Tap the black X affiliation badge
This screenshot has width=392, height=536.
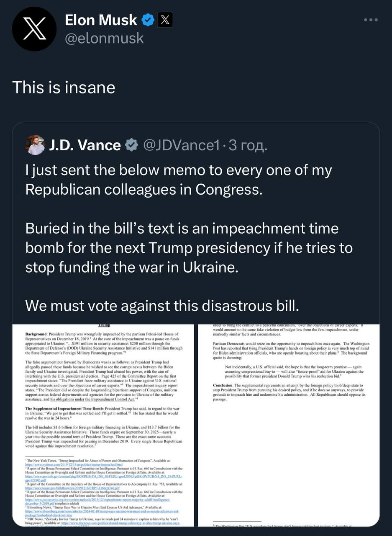pos(164,20)
